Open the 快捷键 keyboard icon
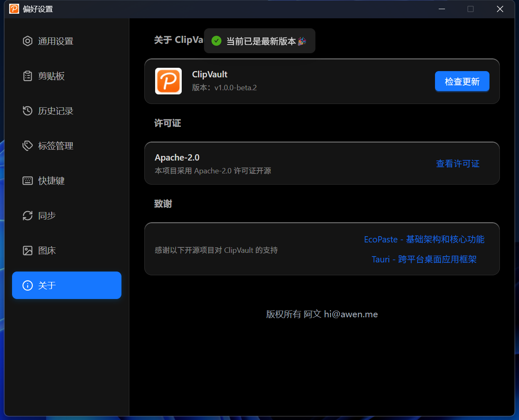519x420 pixels. pyautogui.click(x=27, y=180)
